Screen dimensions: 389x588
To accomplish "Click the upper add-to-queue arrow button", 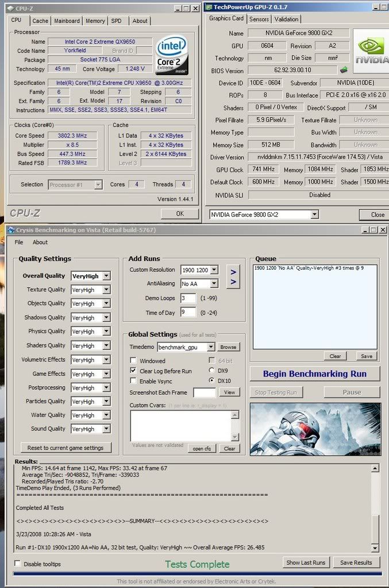I will click(233, 272).
